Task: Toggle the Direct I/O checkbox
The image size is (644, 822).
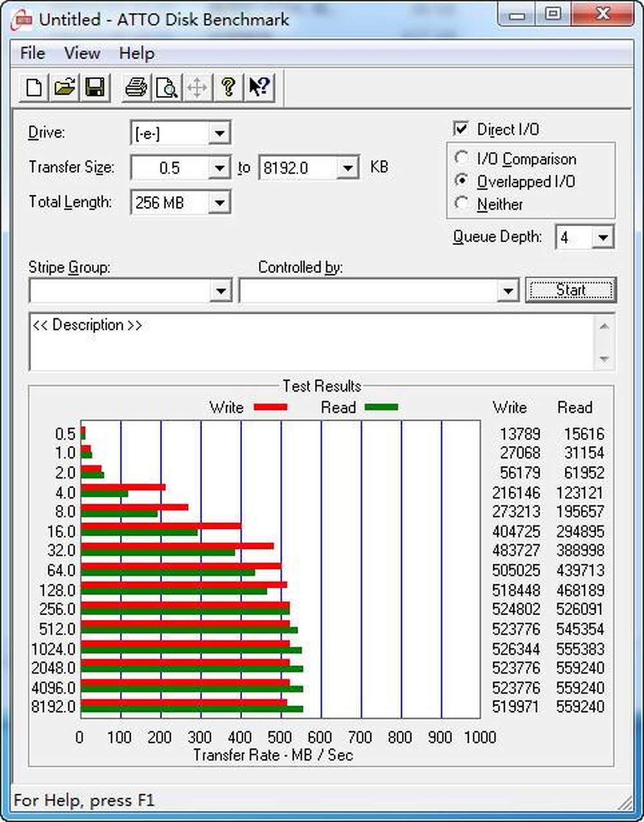Action: coord(461,129)
